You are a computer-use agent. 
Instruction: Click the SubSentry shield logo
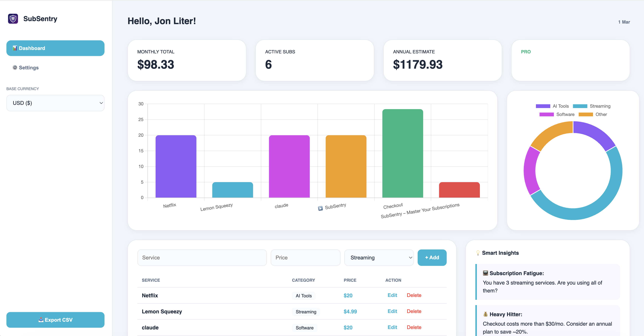click(x=13, y=18)
